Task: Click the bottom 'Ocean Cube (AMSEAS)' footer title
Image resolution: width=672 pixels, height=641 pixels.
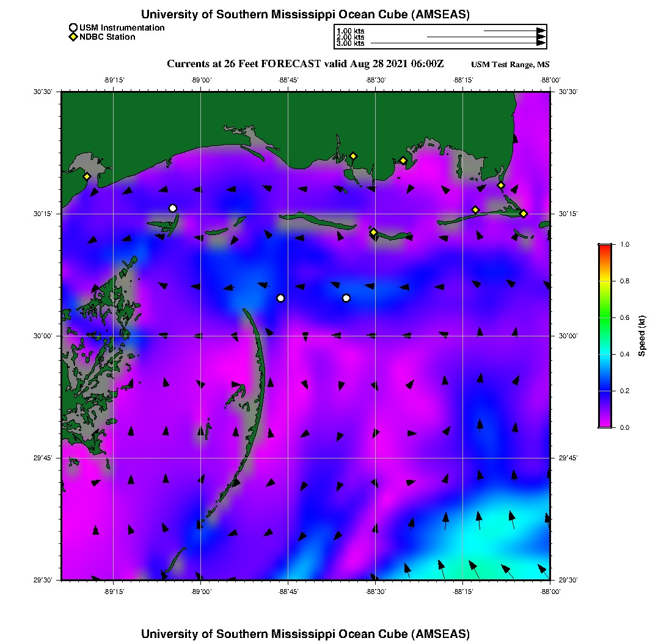Action: (x=305, y=634)
